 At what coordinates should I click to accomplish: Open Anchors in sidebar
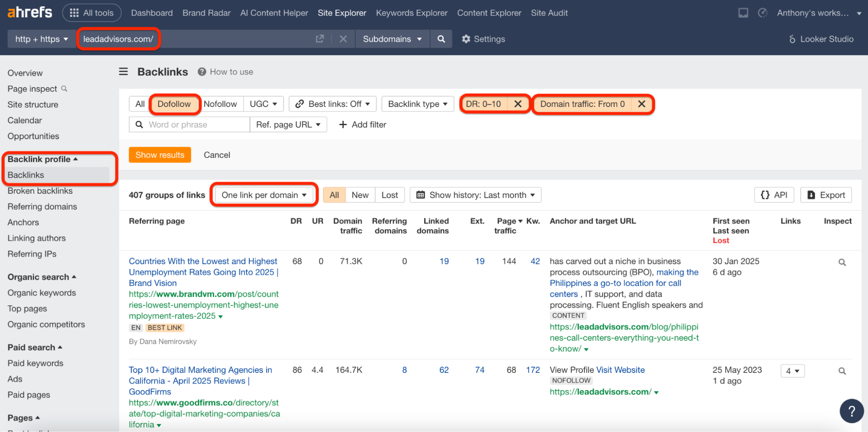[x=23, y=222]
